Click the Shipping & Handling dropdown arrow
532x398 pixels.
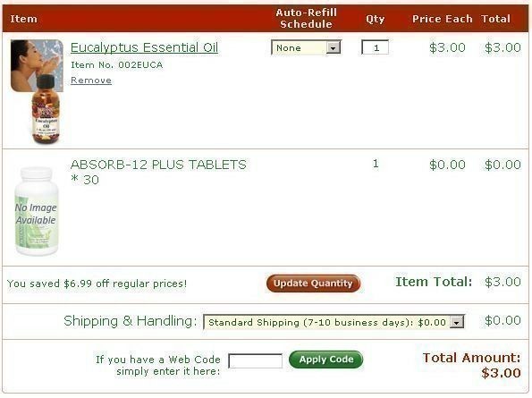(x=457, y=322)
